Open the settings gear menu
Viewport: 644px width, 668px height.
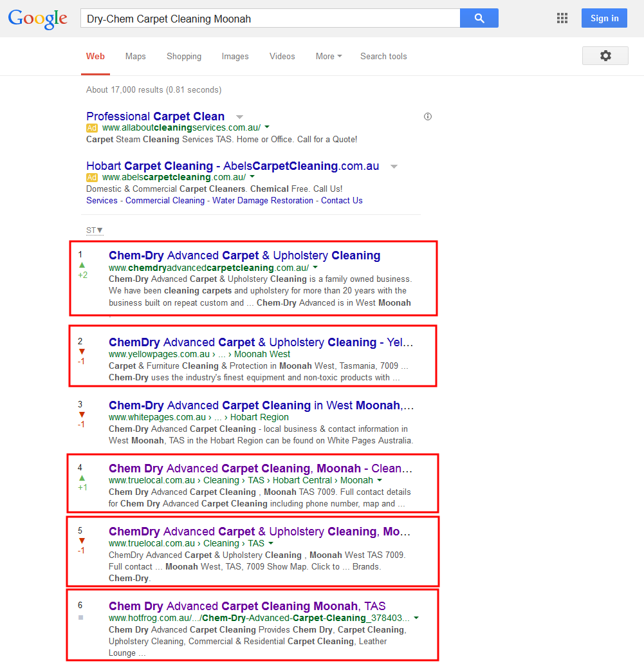tap(605, 56)
